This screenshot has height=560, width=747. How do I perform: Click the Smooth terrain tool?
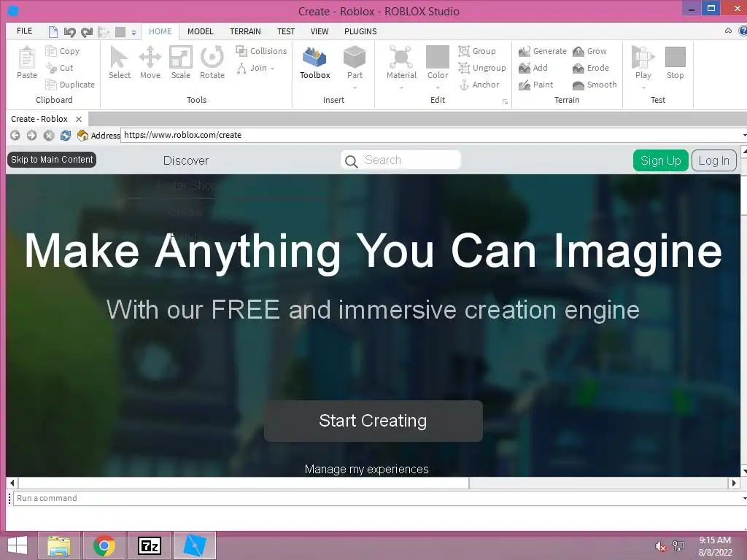(x=595, y=85)
